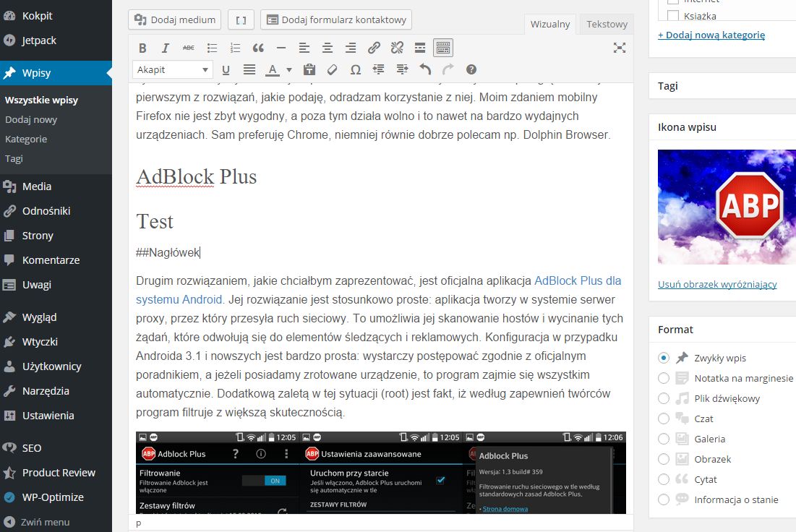Open Dodaj nowy submenu item
Viewport: 796px width, 532px height.
(x=31, y=120)
